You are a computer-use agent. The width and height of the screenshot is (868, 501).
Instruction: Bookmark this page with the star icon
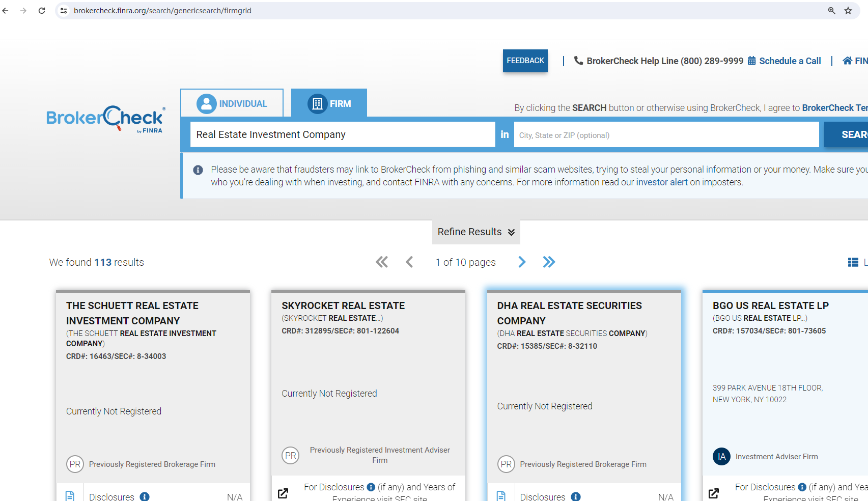point(848,11)
